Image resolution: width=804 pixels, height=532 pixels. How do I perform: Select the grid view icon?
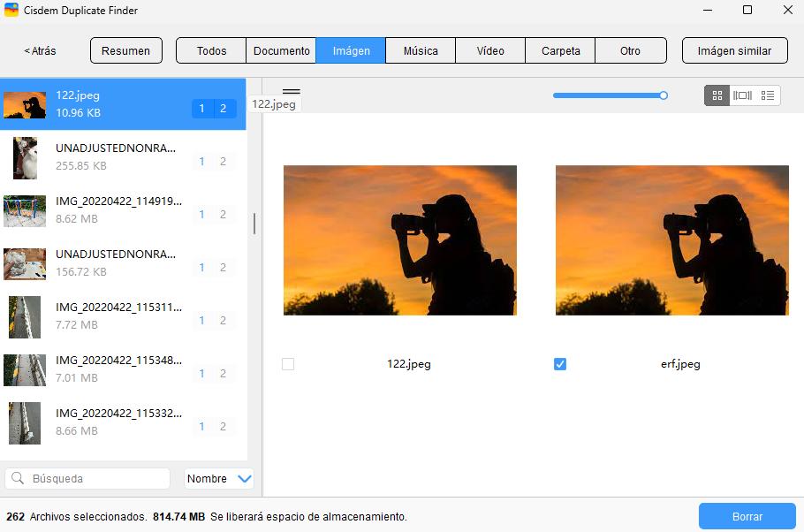coord(717,95)
